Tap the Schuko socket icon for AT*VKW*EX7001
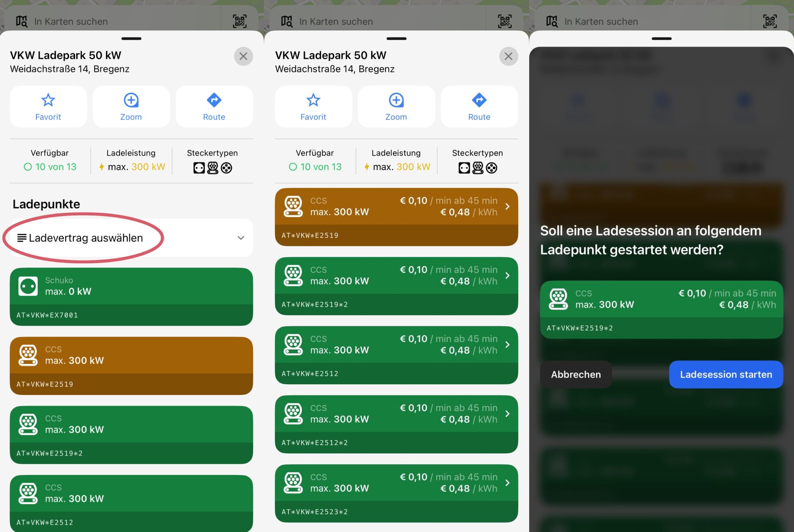Image resolution: width=794 pixels, height=532 pixels. pos(28,286)
